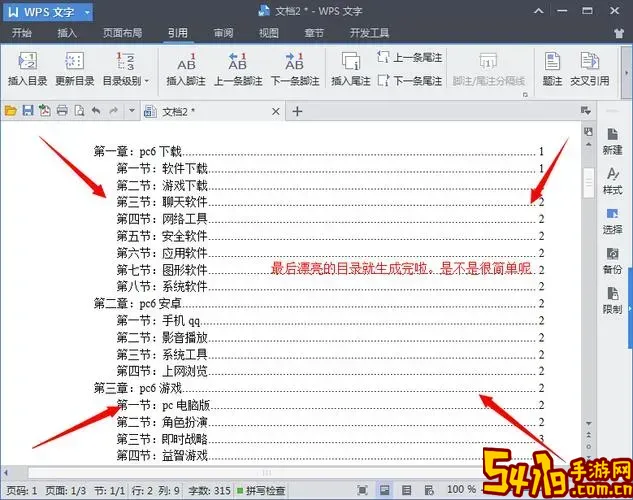Switch to web layout view icon
Screen dimensions: 633x500
pyautogui.click(x=429, y=490)
